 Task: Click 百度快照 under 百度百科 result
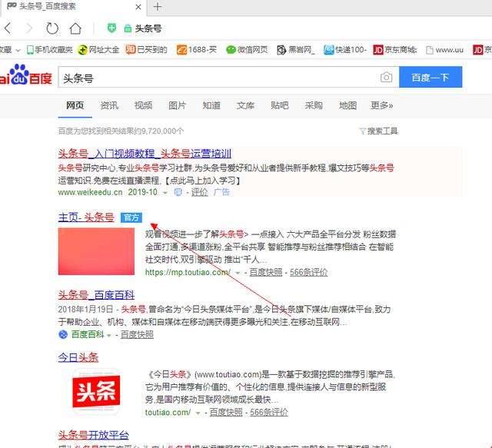click(137, 334)
